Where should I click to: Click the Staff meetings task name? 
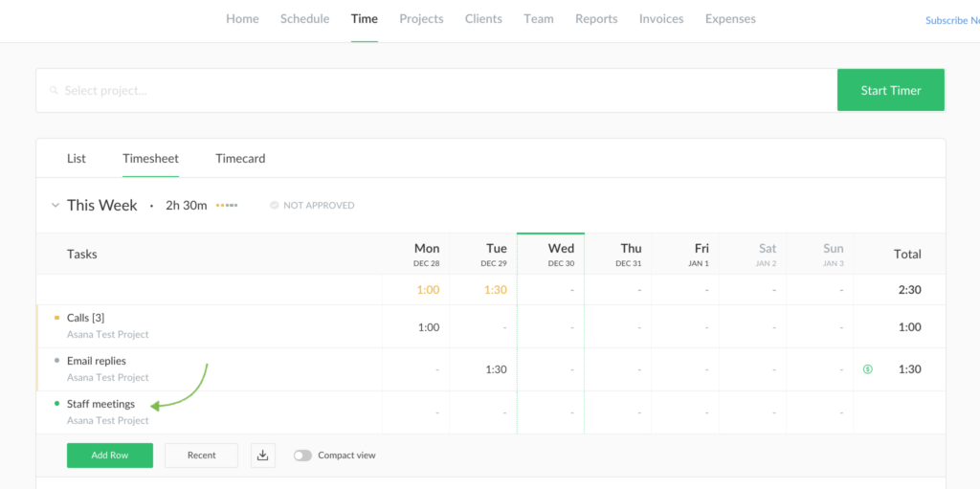pos(100,404)
